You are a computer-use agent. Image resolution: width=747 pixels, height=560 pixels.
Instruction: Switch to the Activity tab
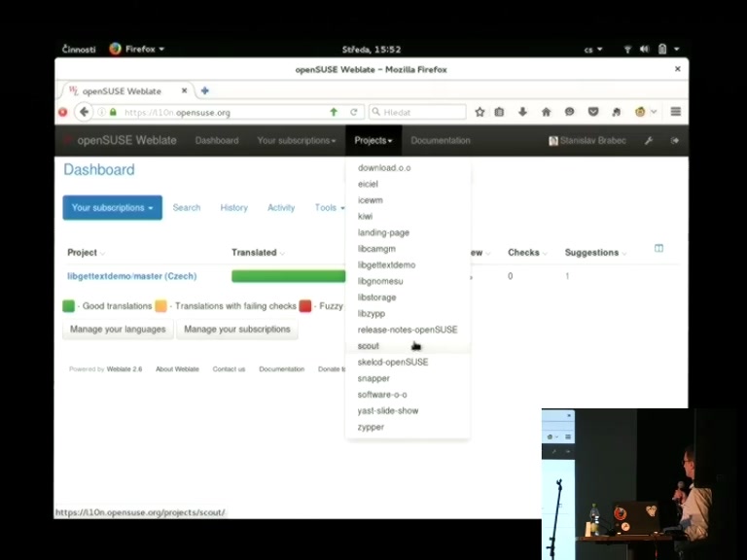pyautogui.click(x=281, y=208)
